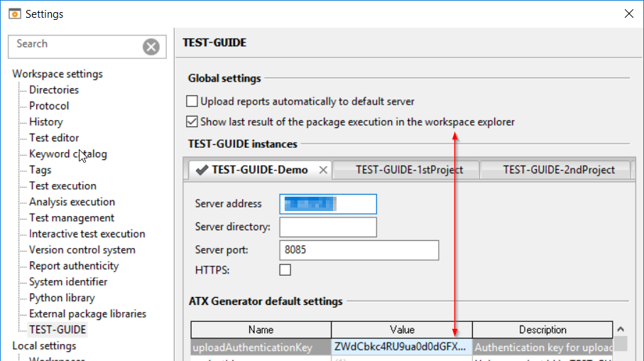Click the ATX table scrollbar thumb
This screenshot has height=361, width=644.
tap(621, 344)
